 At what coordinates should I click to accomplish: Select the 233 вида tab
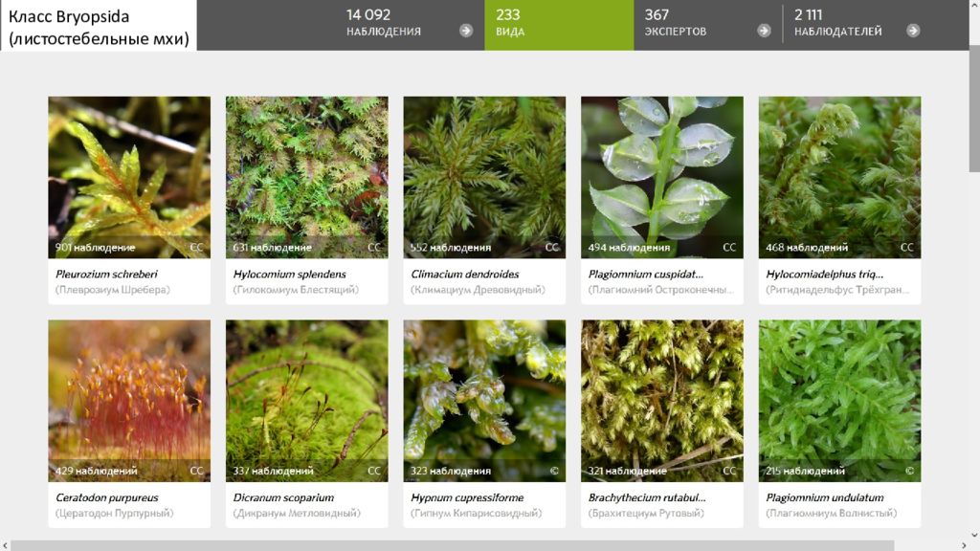coord(559,25)
